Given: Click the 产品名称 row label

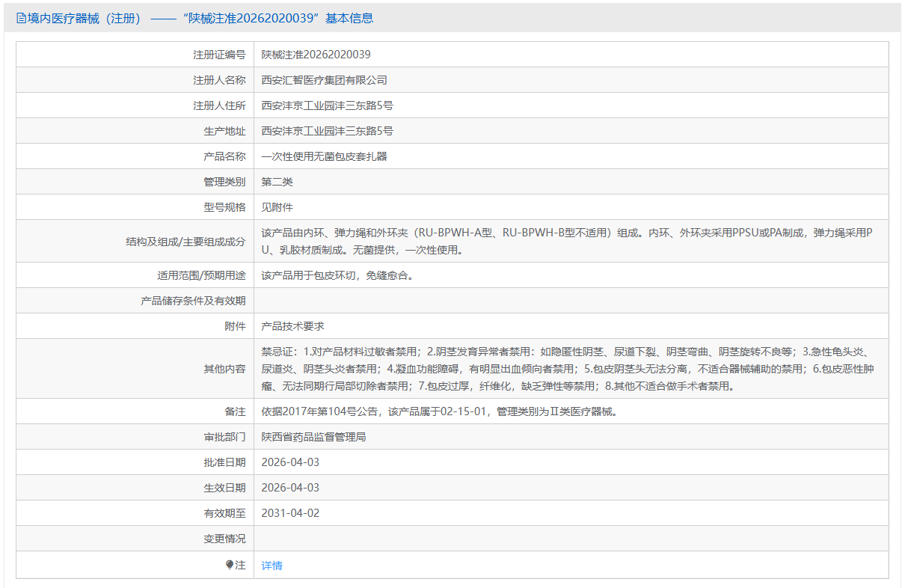Looking at the screenshot, I should click(224, 156).
